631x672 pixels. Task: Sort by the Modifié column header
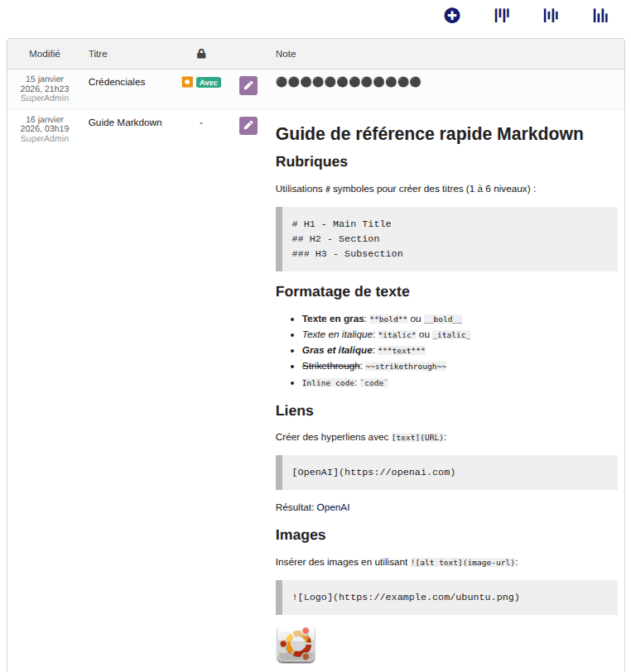point(45,54)
